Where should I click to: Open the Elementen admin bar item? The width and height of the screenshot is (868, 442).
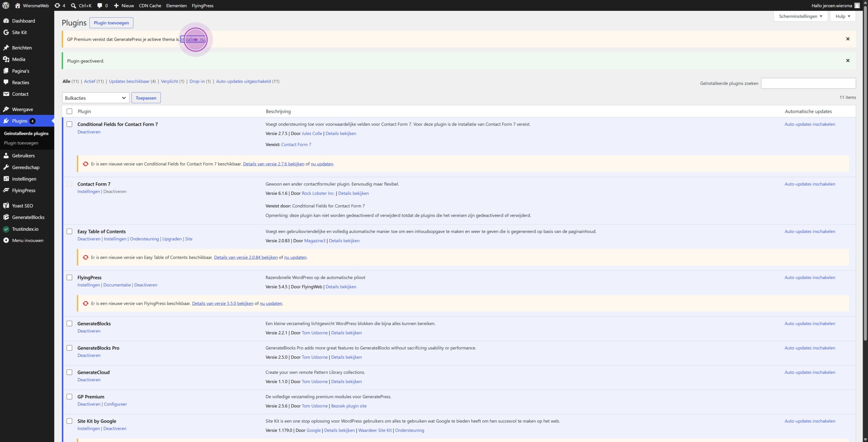pyautogui.click(x=176, y=5)
